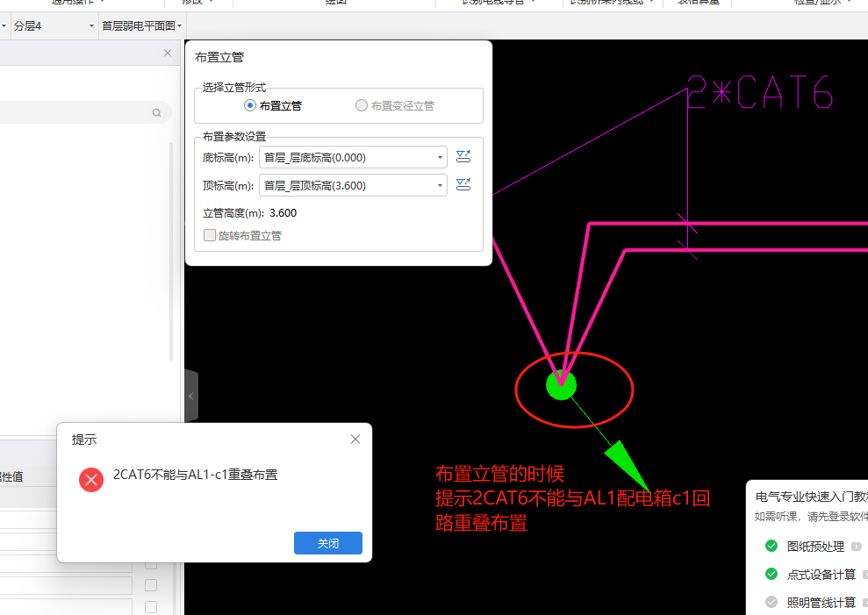The width and height of the screenshot is (868, 615).
Task: Open the 分层4 layer selector
Action: 90,25
